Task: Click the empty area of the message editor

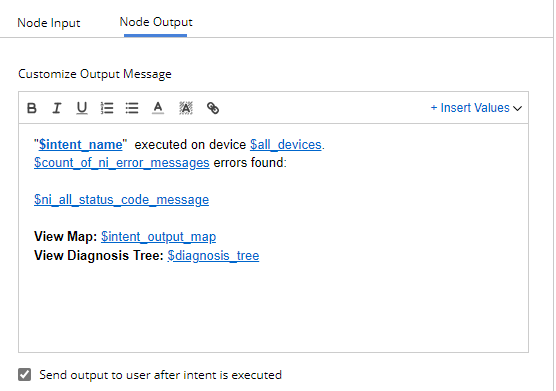Action: [273, 308]
